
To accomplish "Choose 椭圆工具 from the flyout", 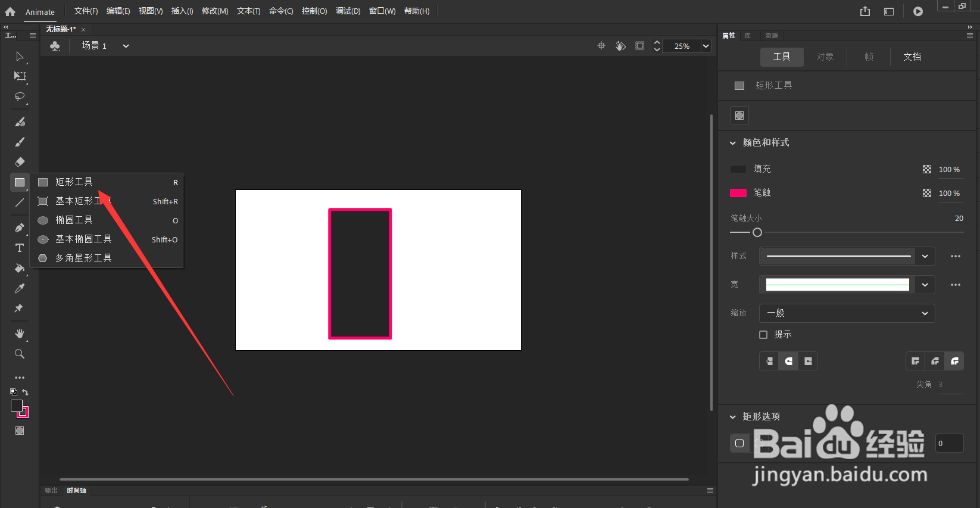I will (107, 220).
